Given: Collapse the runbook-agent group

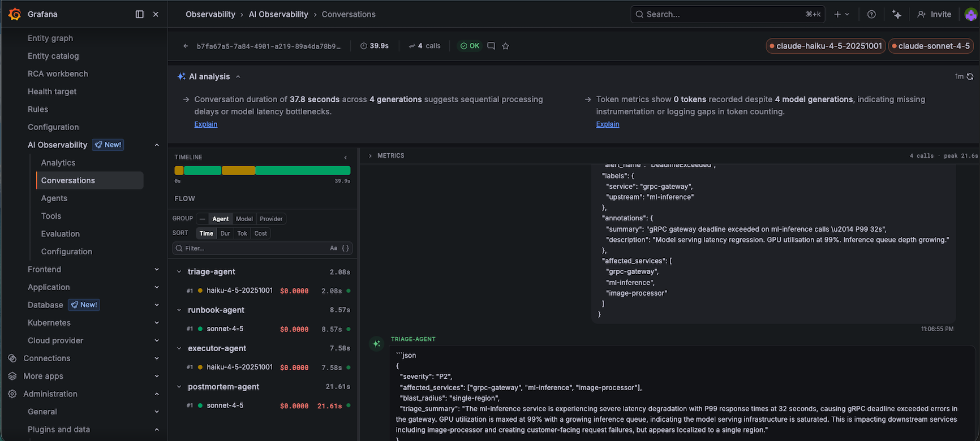Looking at the screenshot, I should (x=179, y=310).
